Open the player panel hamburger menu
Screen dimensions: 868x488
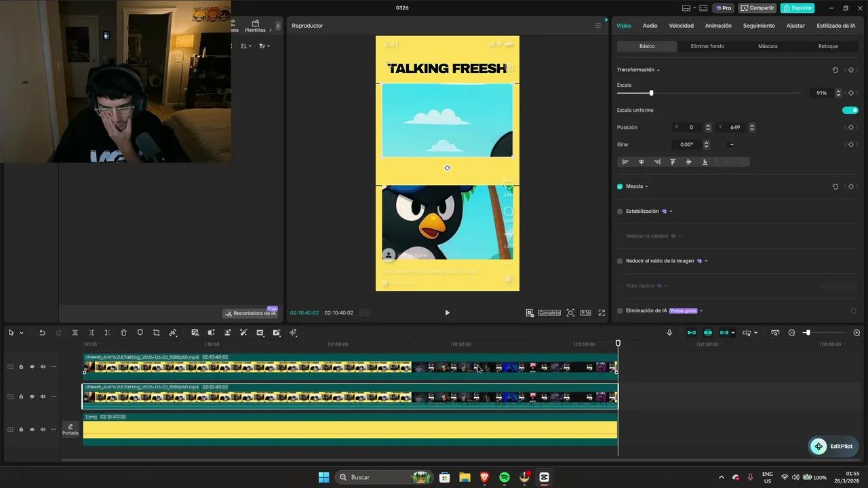click(x=598, y=26)
